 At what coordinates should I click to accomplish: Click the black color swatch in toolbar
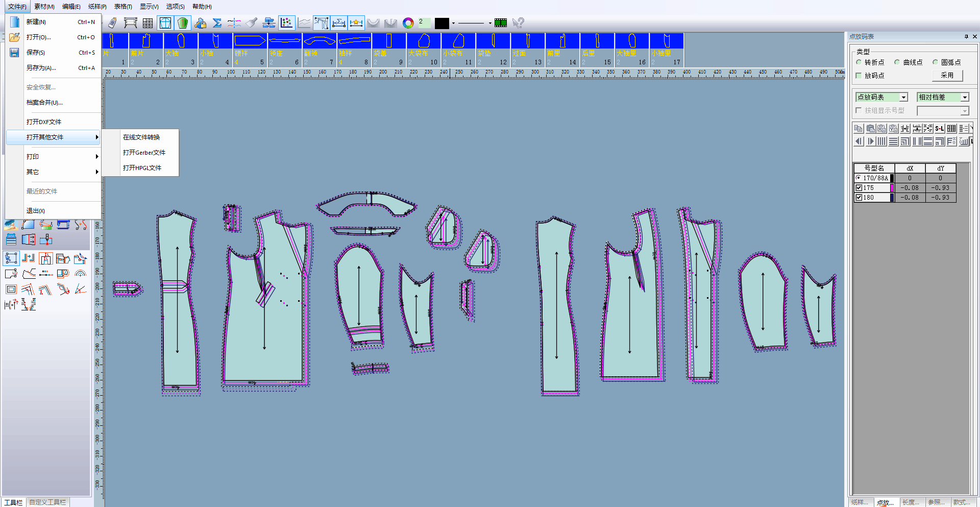point(442,23)
